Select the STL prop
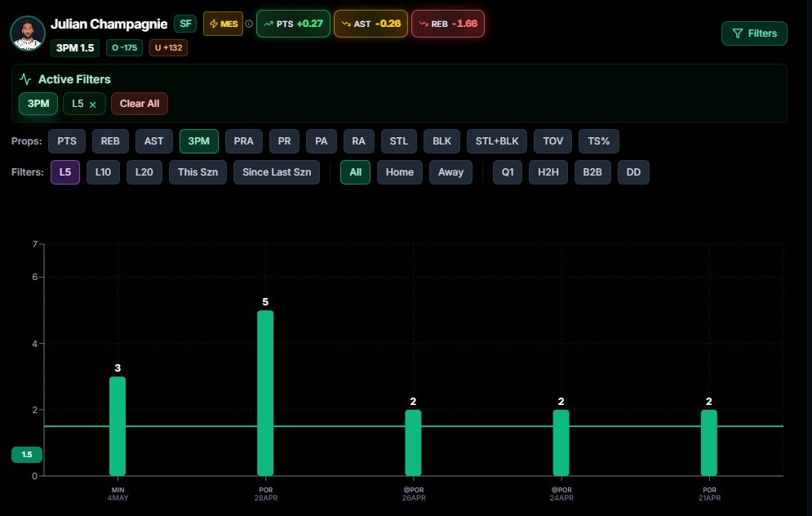Screen dimensions: 812x516 [399, 141]
